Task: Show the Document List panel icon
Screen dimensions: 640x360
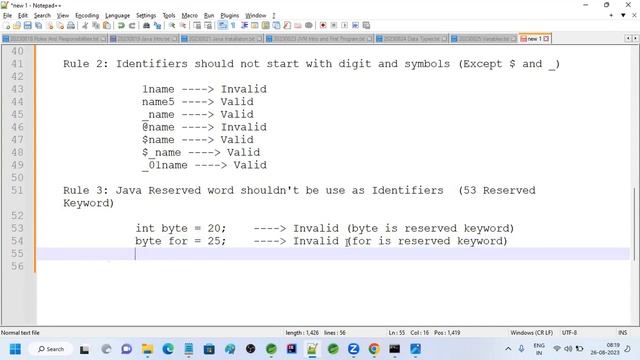Action: tap(276, 25)
